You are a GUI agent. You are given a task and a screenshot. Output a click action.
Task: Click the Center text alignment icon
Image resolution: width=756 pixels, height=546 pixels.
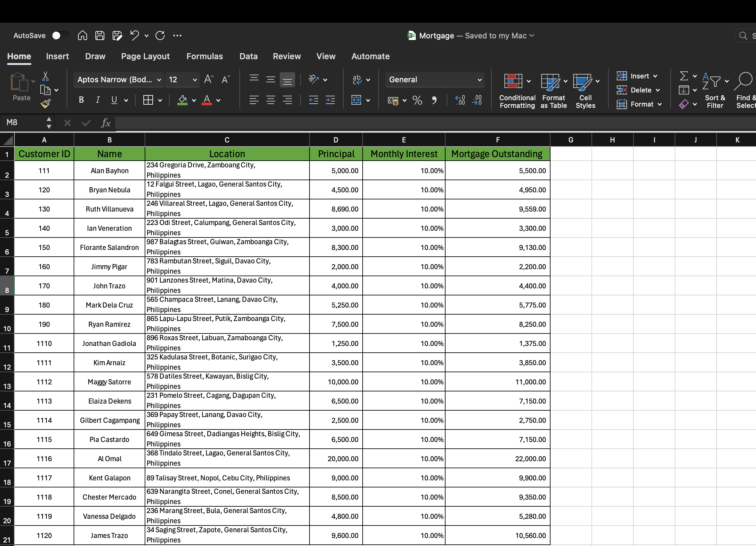[x=271, y=100]
